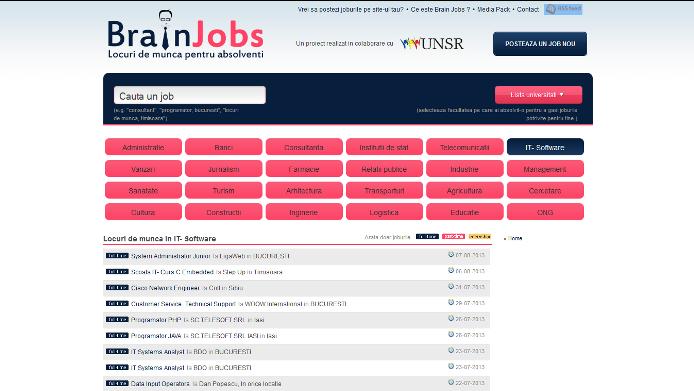Viewport: 694px width, 391px height.
Task: Click clock icon on Cisco Network Engineer row
Action: coord(451,286)
